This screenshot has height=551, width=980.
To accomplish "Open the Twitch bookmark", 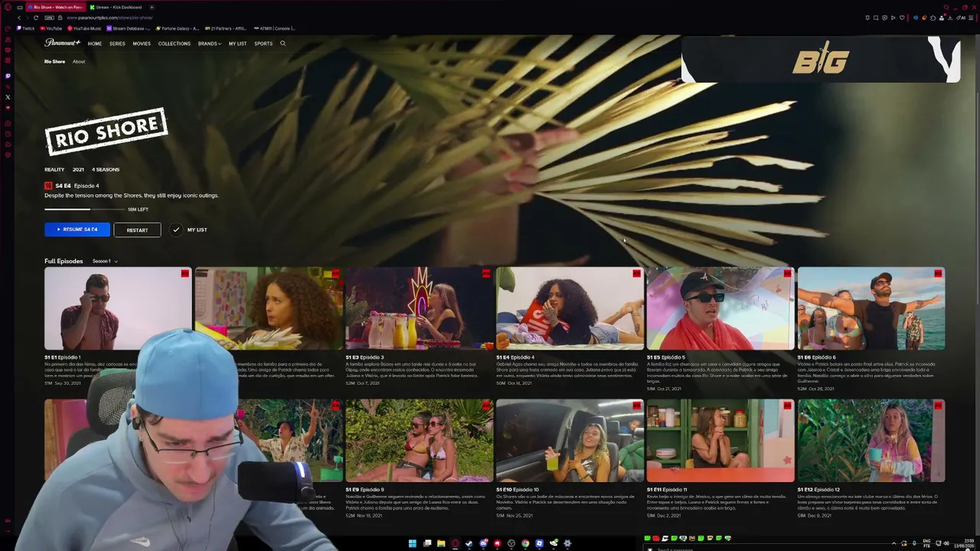I will click(25, 28).
